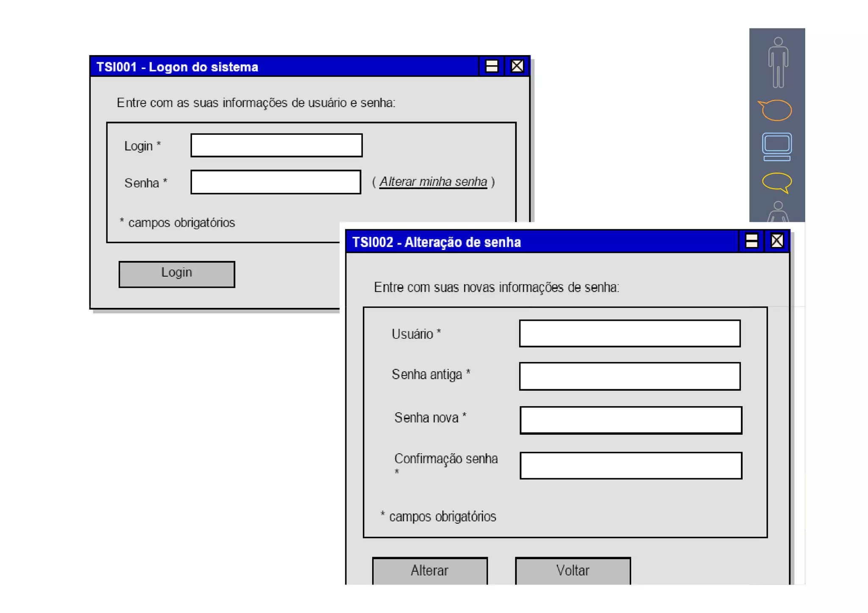Click the yellow speech bubble icon

(x=776, y=182)
